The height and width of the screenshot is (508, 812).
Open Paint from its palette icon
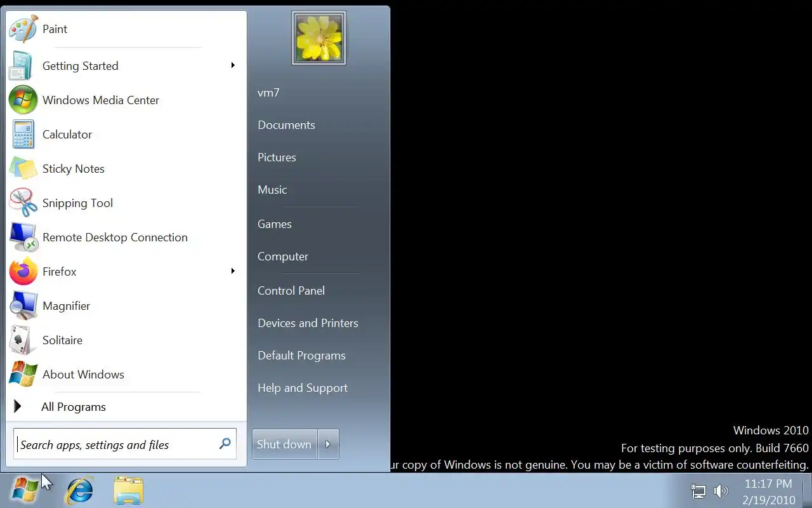[x=23, y=29]
